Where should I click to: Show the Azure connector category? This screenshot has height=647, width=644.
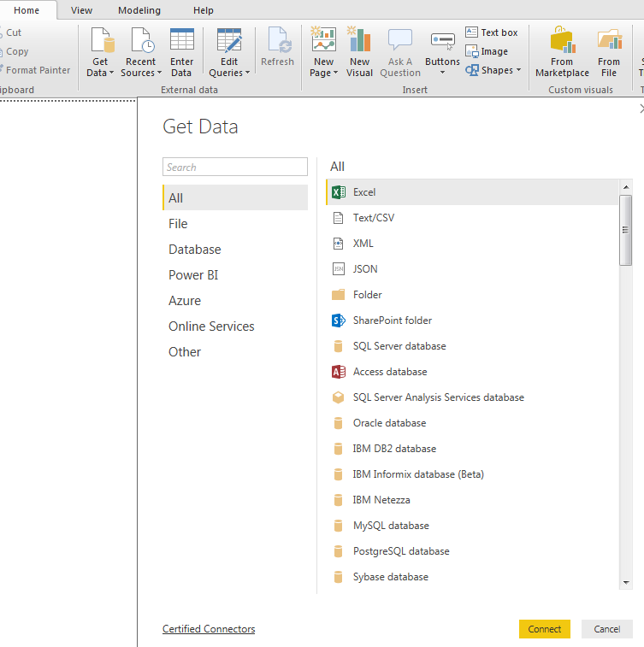click(235, 300)
